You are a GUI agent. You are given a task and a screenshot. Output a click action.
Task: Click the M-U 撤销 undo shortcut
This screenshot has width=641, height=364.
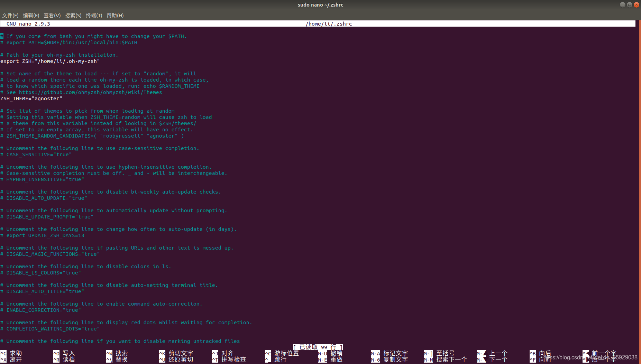pos(330,353)
